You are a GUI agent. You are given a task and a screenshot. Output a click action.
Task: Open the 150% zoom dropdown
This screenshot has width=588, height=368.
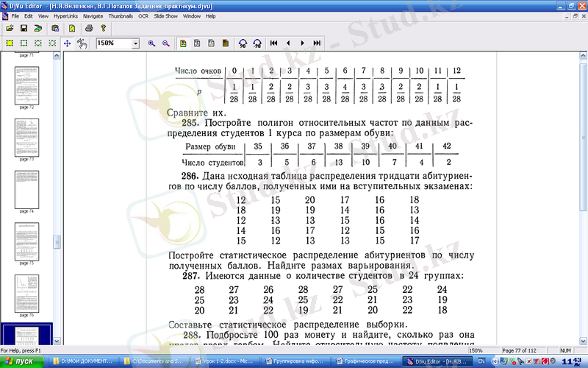135,43
